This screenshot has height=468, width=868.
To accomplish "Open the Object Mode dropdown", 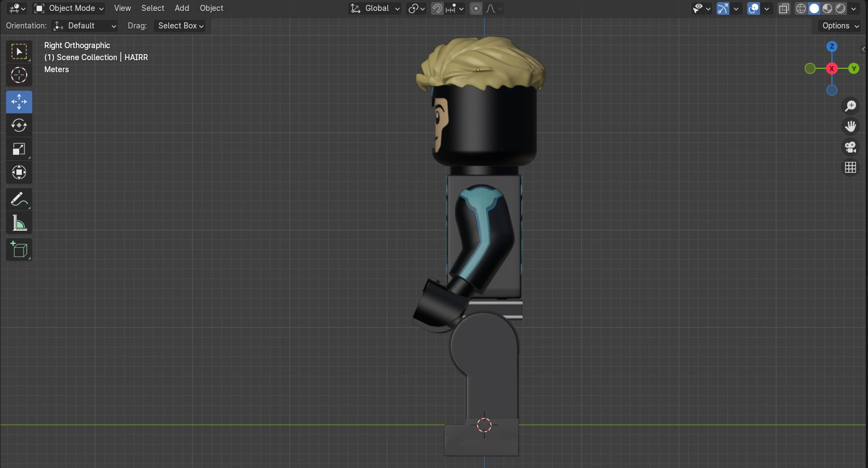I will pos(69,8).
